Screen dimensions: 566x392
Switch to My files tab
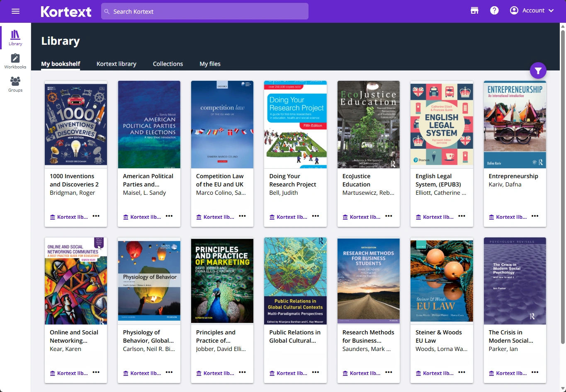210,64
